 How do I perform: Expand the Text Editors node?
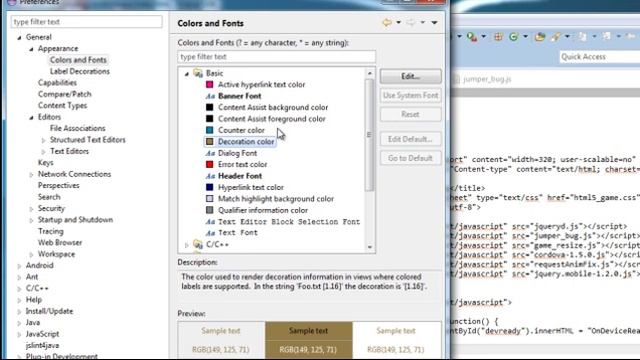pos(44,151)
